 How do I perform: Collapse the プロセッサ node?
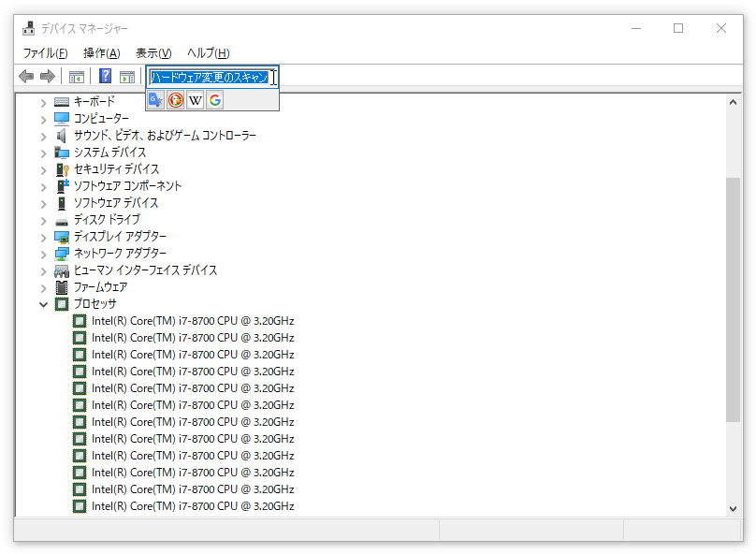pyautogui.click(x=43, y=305)
